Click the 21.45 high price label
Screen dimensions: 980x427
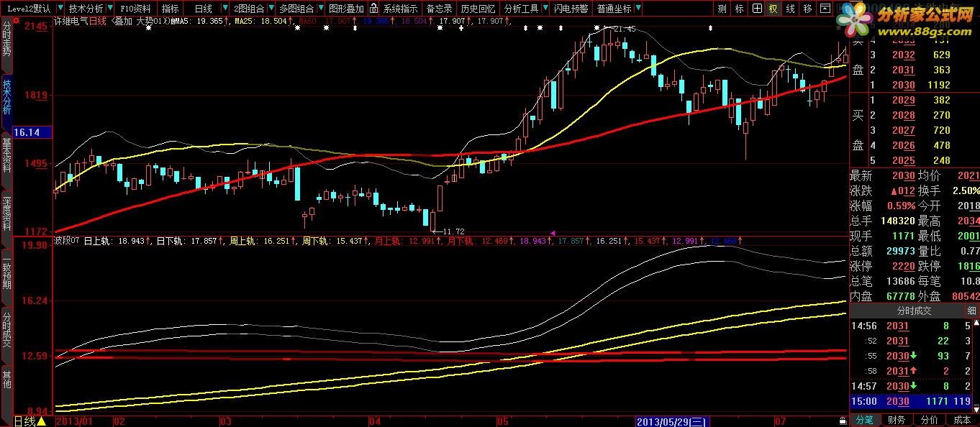623,29
